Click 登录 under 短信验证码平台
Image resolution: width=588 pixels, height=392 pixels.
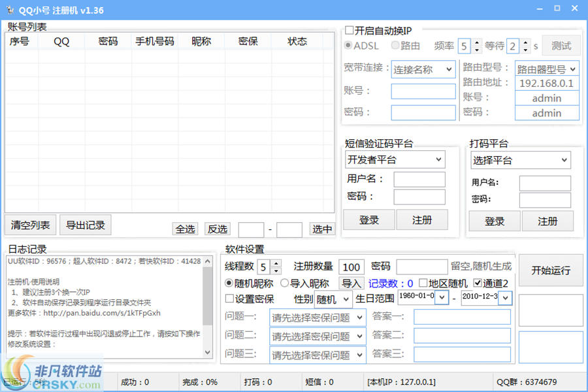click(x=369, y=220)
